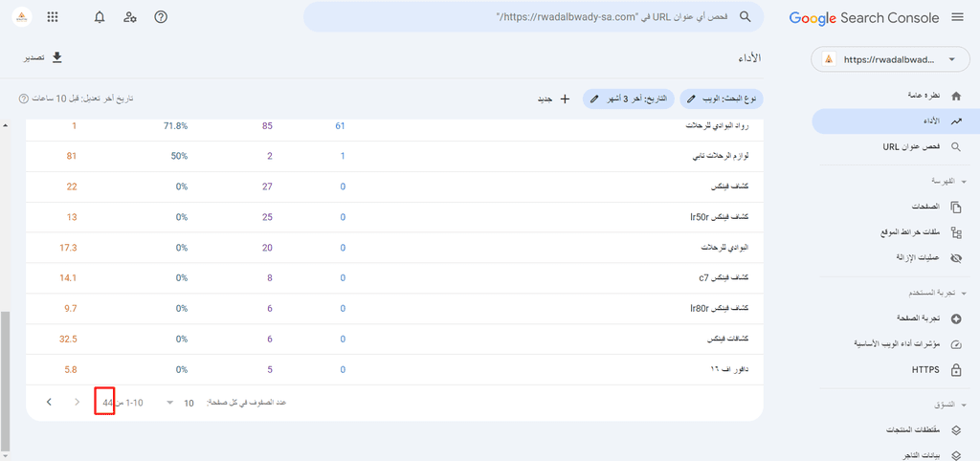Click the عدد الصفوف في كل صفحة label

246,403
